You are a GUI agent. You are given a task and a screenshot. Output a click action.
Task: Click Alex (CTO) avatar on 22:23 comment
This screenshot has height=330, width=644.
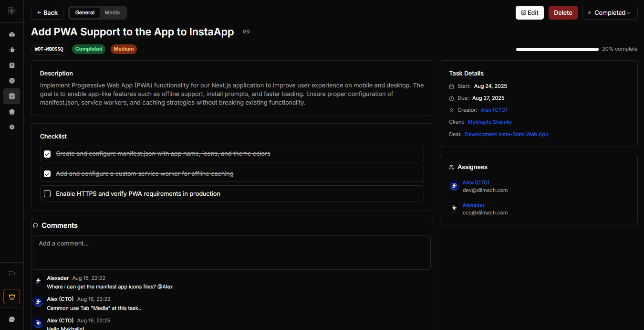(x=38, y=302)
